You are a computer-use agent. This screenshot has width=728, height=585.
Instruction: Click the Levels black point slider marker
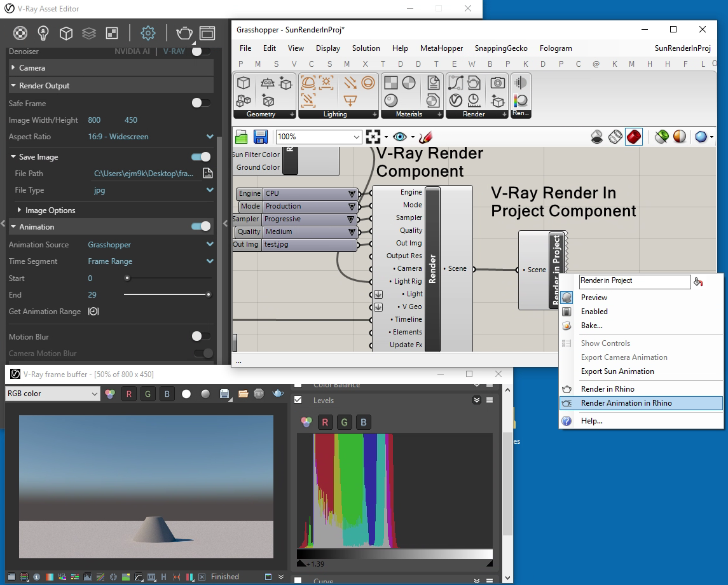pos(301,563)
